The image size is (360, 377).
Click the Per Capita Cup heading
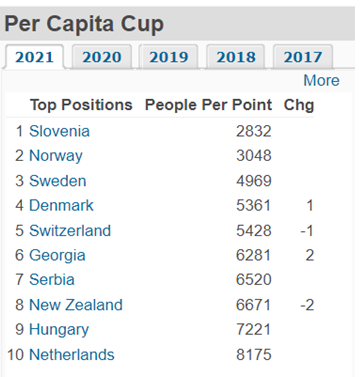(84, 24)
